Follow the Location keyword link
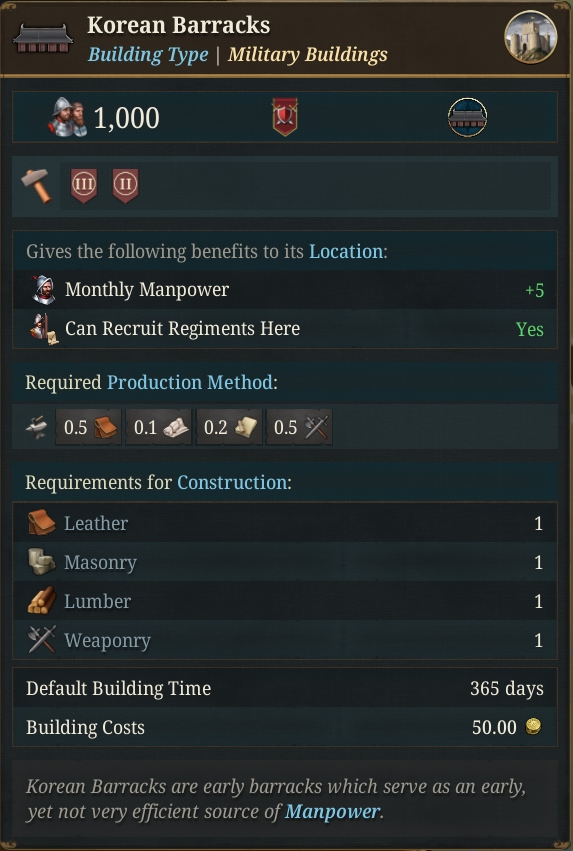Viewport: 573px width, 851px height. pyautogui.click(x=346, y=252)
